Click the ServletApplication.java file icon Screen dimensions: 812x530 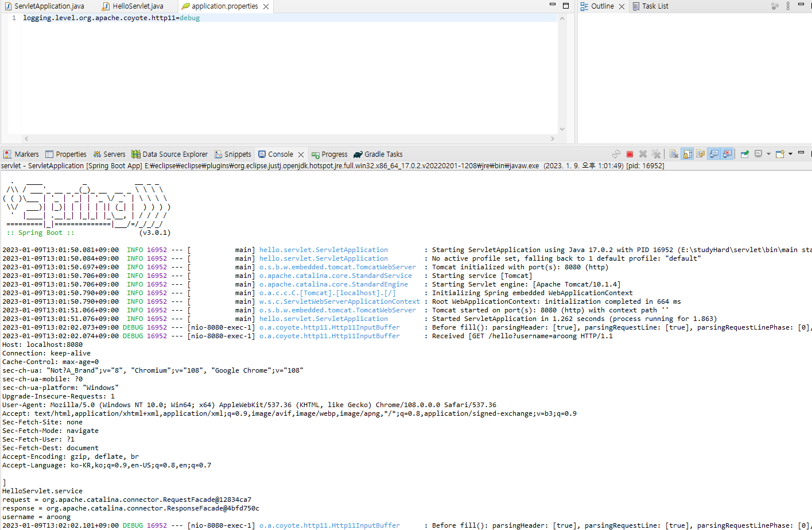click(x=8, y=6)
